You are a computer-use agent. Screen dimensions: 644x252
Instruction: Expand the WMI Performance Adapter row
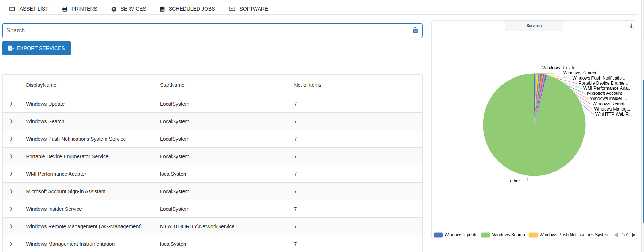[11, 174]
